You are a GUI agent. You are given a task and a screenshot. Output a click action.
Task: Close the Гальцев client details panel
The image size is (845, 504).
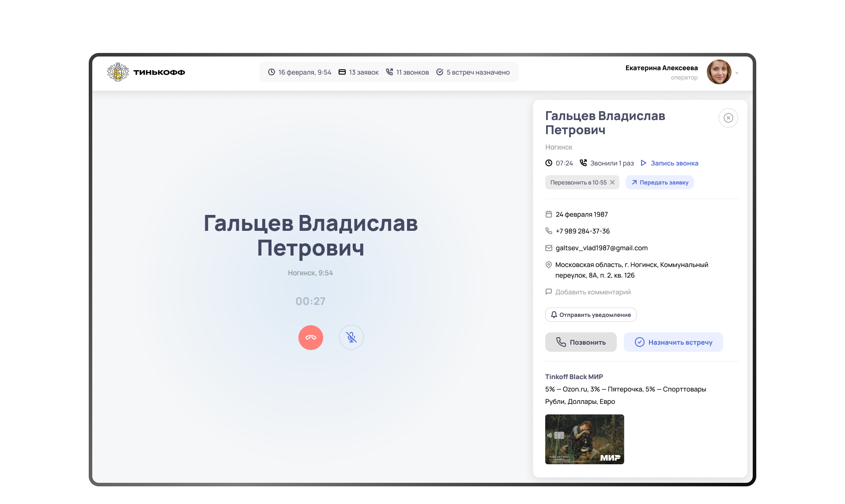(x=728, y=118)
